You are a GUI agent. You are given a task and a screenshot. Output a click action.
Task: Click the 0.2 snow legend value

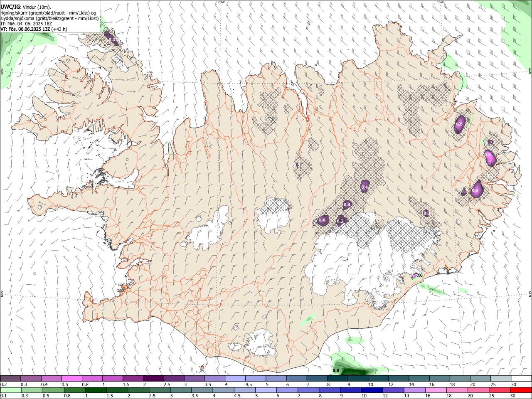click(x=4, y=384)
